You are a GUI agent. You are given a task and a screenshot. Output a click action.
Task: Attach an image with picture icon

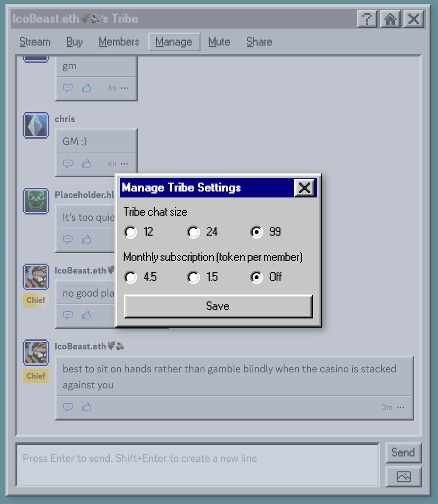click(403, 477)
